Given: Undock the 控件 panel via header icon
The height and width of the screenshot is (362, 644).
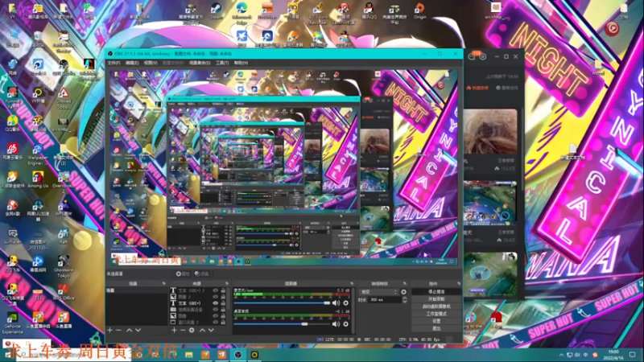Looking at the screenshot, I should [459, 284].
